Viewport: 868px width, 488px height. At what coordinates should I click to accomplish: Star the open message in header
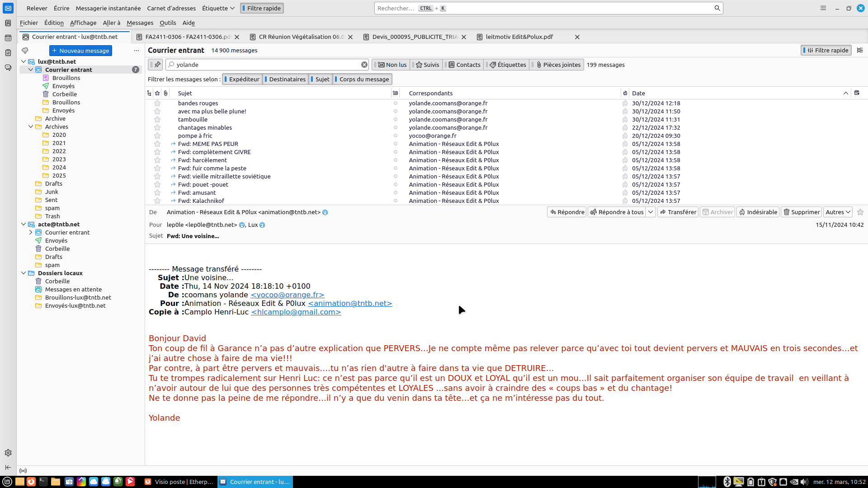pyautogui.click(x=860, y=212)
